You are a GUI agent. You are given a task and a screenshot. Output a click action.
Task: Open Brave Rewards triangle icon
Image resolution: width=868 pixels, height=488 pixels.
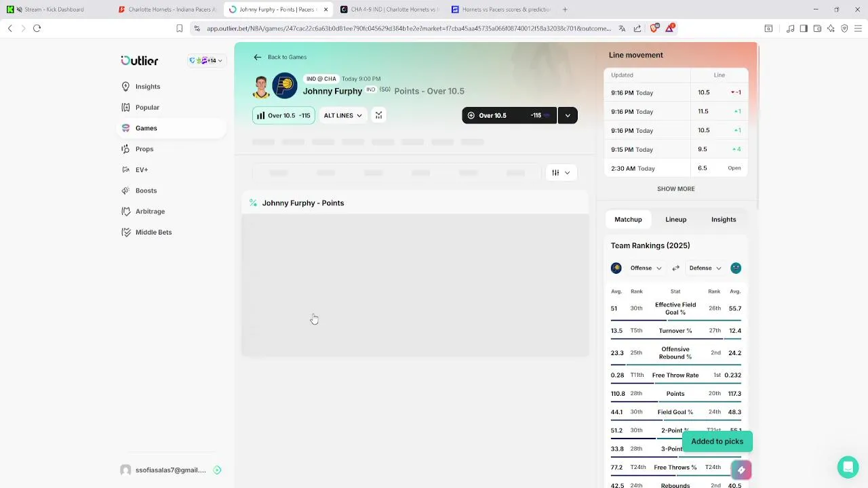click(670, 28)
